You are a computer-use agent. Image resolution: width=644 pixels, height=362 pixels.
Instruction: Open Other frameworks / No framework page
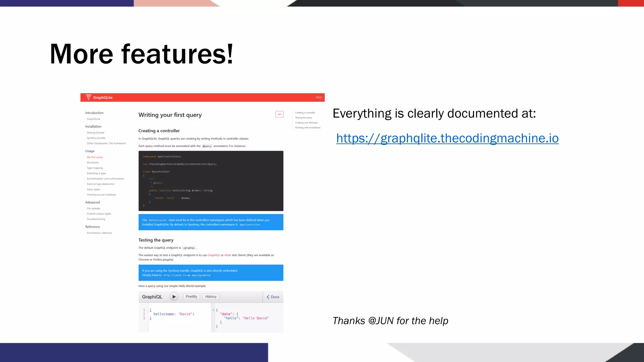tap(106, 143)
